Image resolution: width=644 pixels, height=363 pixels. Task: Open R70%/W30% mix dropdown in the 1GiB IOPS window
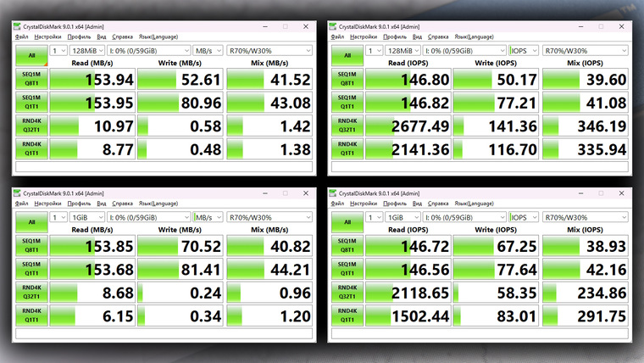(x=586, y=217)
